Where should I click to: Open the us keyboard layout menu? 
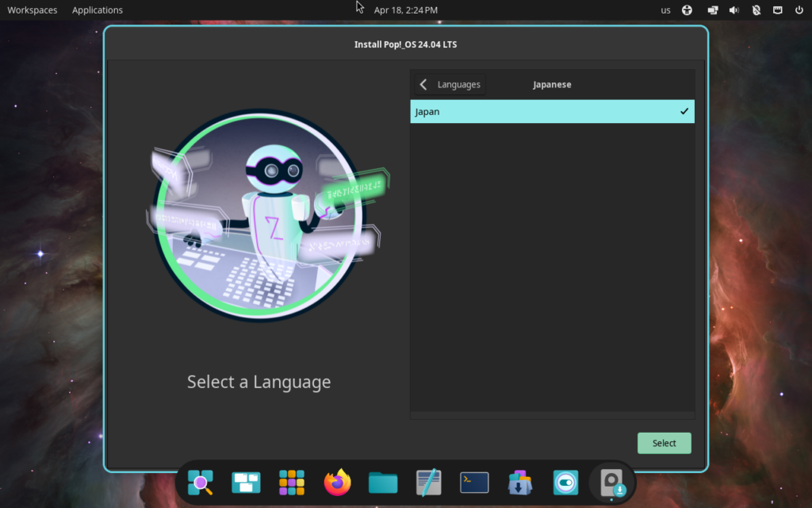(x=665, y=10)
